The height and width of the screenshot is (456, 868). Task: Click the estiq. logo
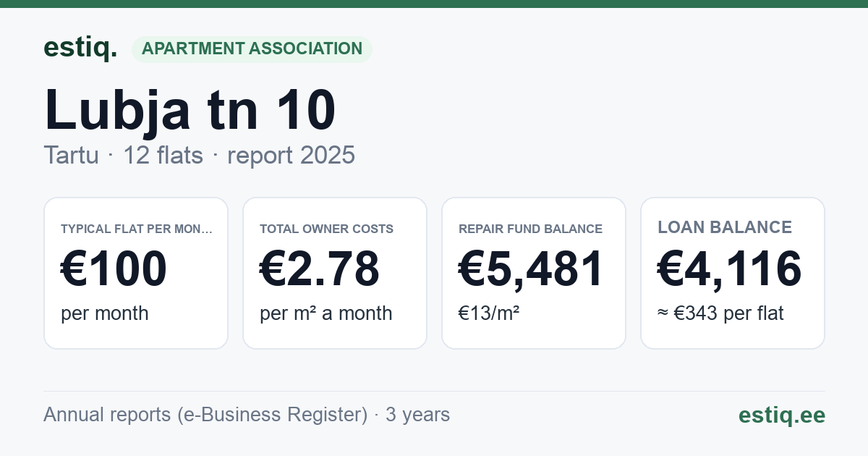[80, 48]
